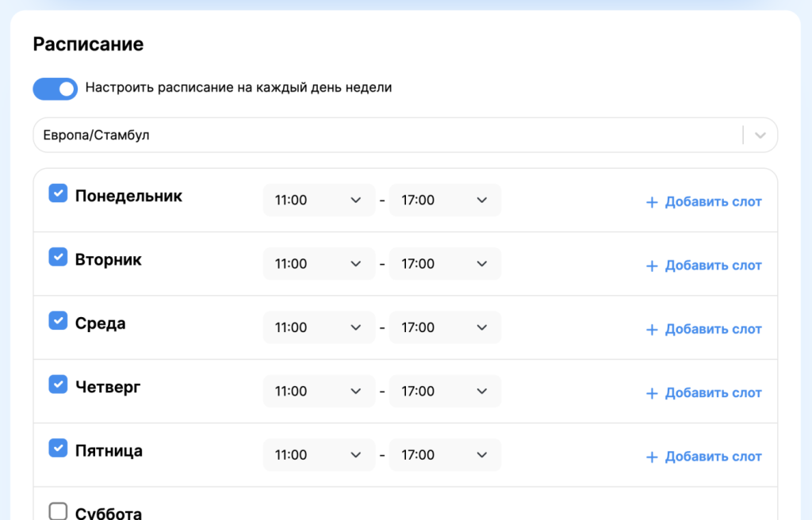Screen dimensions: 812x520
Task: Click the timezone field chevron arrow
Action: [760, 136]
